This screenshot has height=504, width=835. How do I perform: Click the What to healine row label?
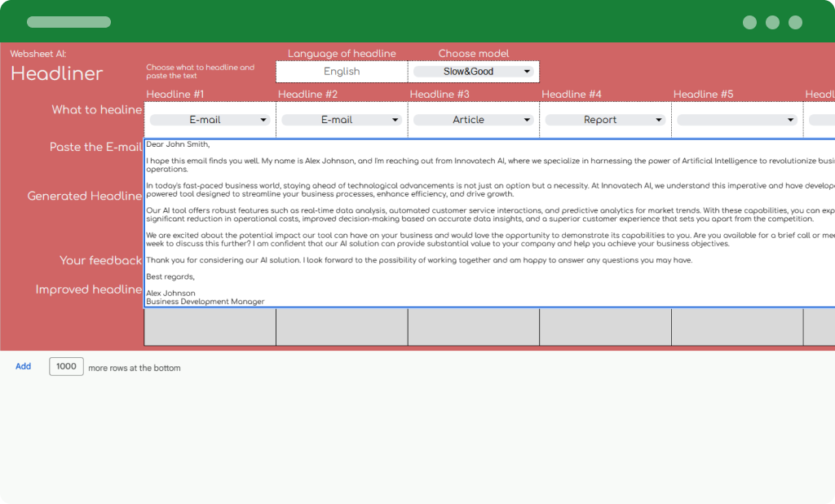(x=96, y=110)
